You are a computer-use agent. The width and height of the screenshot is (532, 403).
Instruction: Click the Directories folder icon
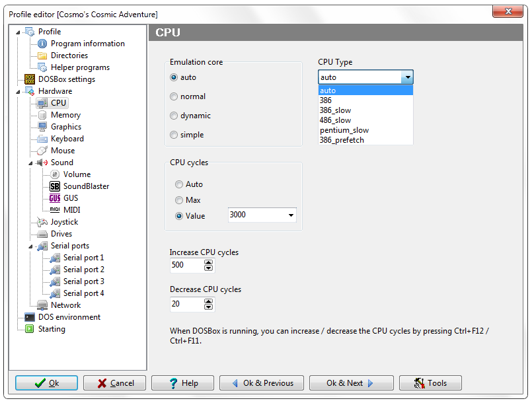pyautogui.click(x=42, y=55)
